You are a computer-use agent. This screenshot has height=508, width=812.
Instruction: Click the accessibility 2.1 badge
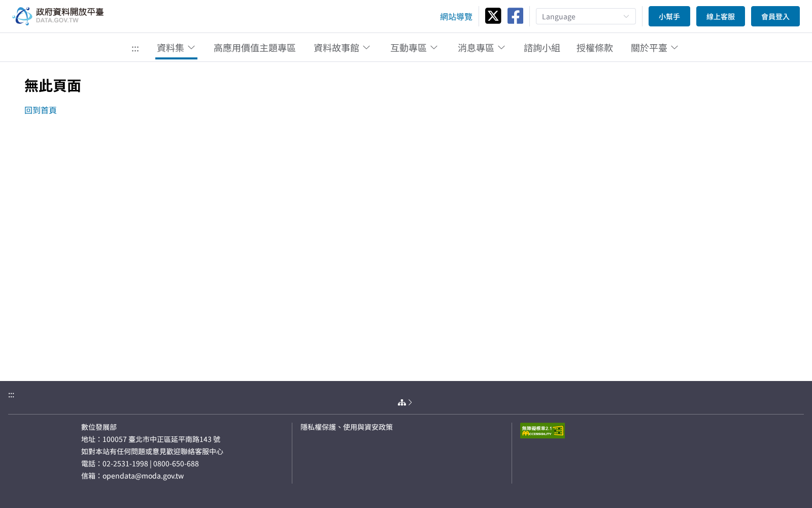[543, 431]
